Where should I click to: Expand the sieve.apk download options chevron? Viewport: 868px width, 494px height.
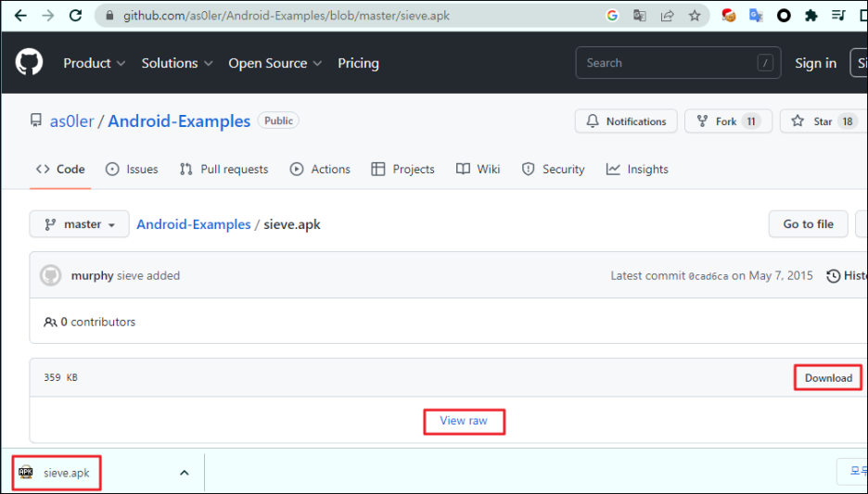pyautogui.click(x=185, y=473)
